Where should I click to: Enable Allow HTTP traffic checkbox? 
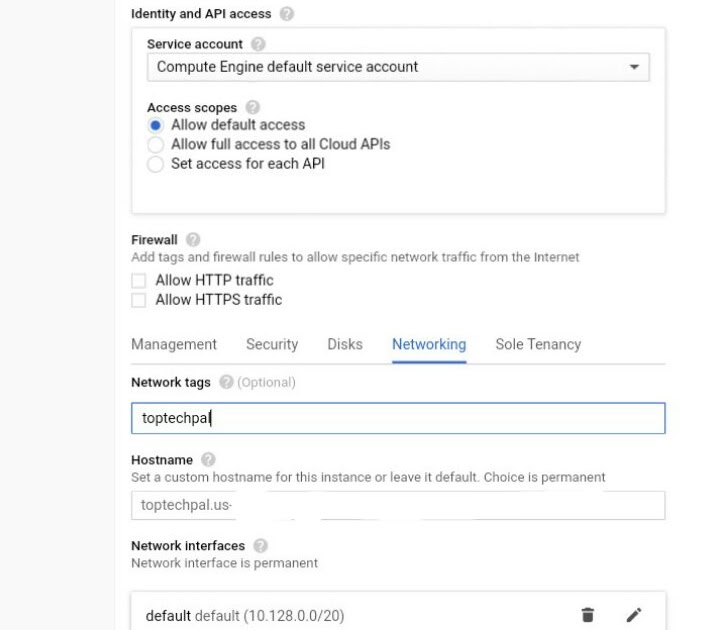[x=139, y=281]
